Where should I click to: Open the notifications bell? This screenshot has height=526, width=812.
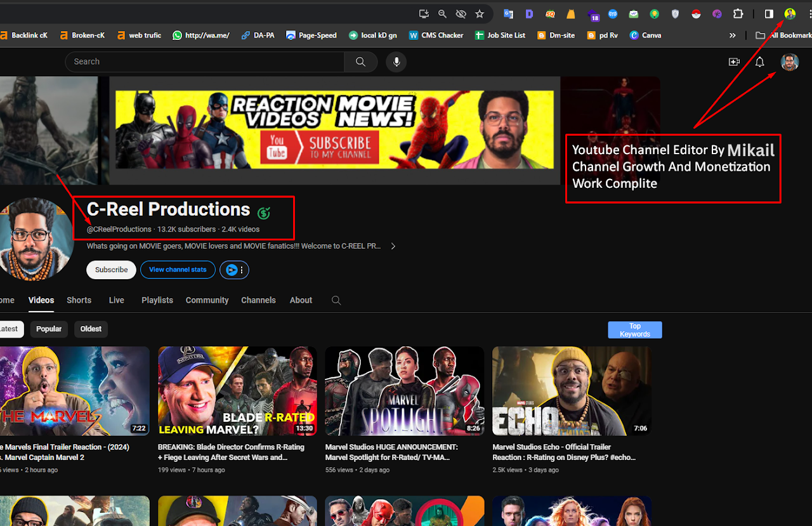[759, 62]
